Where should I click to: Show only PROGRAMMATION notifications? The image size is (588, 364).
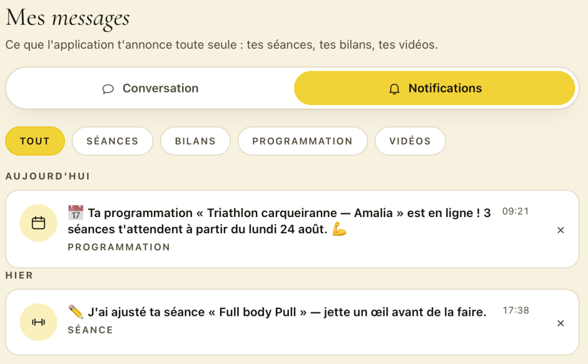click(303, 141)
